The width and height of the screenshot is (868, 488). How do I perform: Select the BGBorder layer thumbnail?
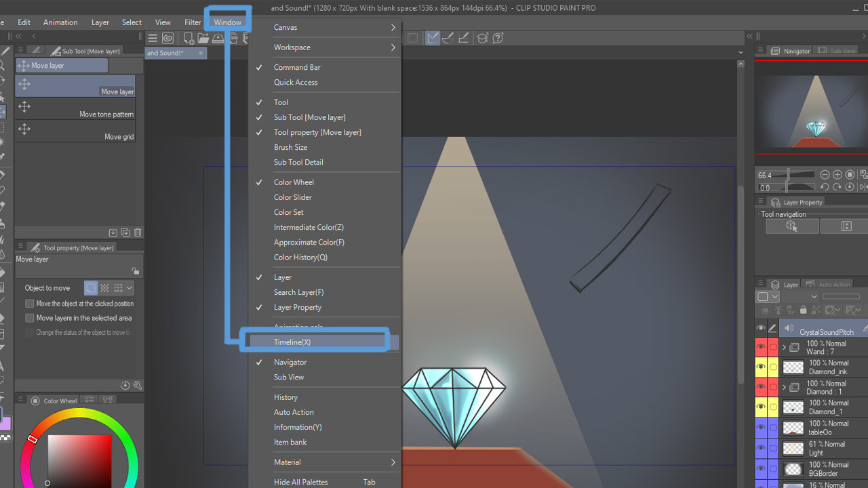[x=793, y=468]
